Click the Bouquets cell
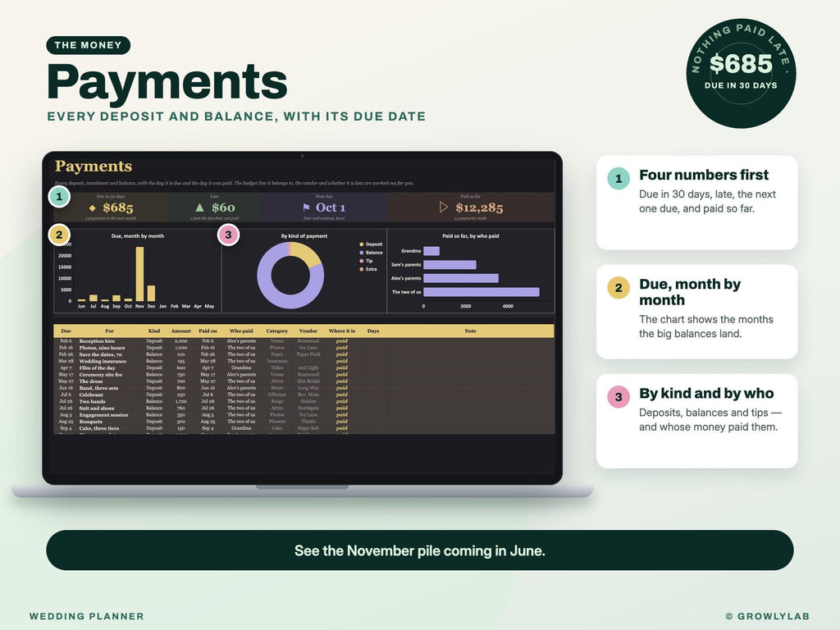Viewport: 840px width, 630px height. [x=90, y=422]
